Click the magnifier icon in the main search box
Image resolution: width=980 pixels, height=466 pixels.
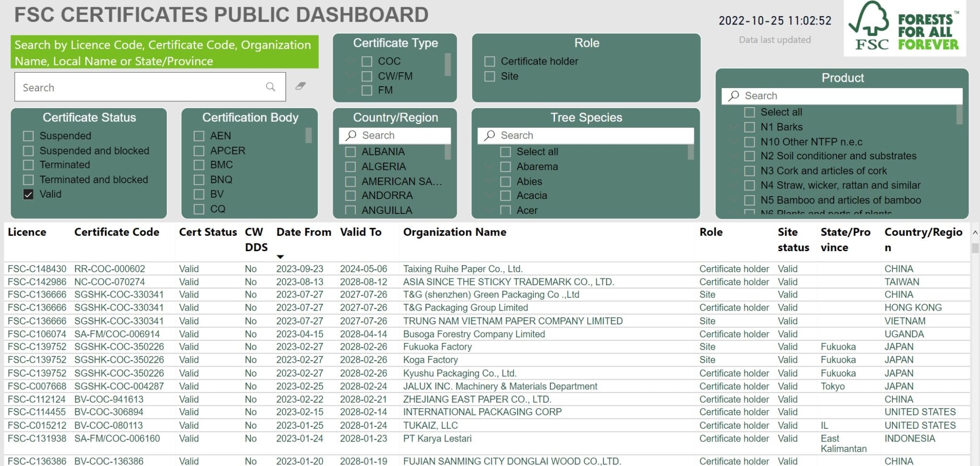point(270,87)
